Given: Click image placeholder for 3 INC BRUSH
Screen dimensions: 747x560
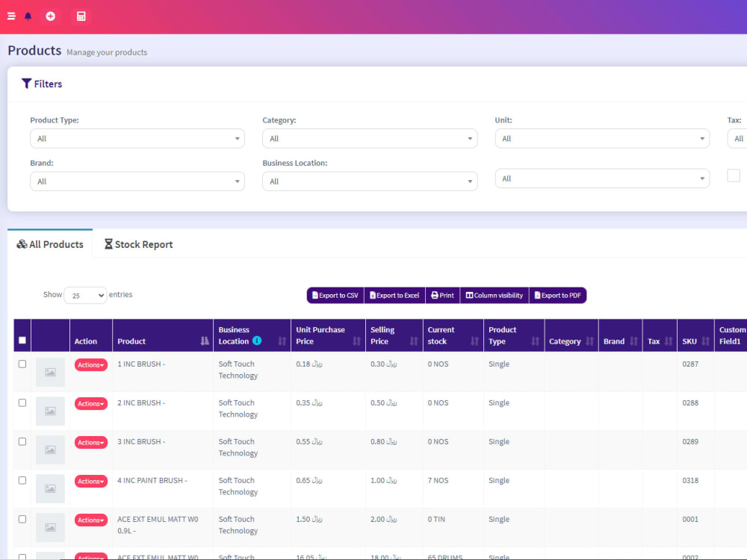Looking at the screenshot, I should (x=50, y=449).
